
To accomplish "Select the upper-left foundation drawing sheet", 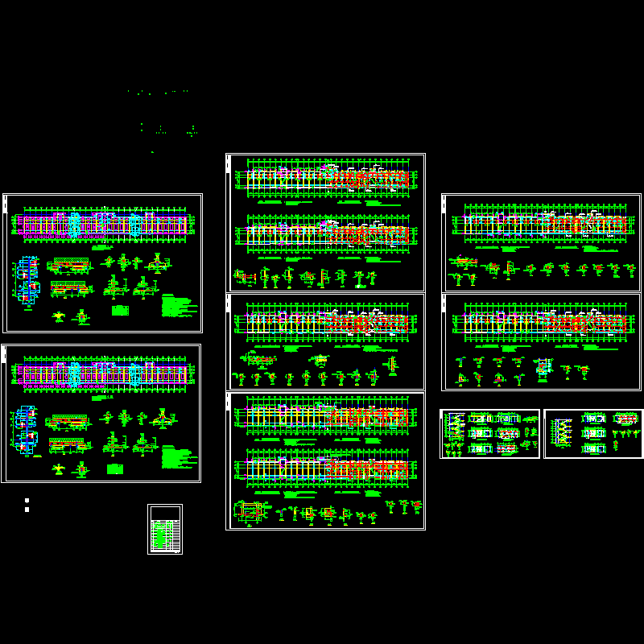I will point(102,262).
